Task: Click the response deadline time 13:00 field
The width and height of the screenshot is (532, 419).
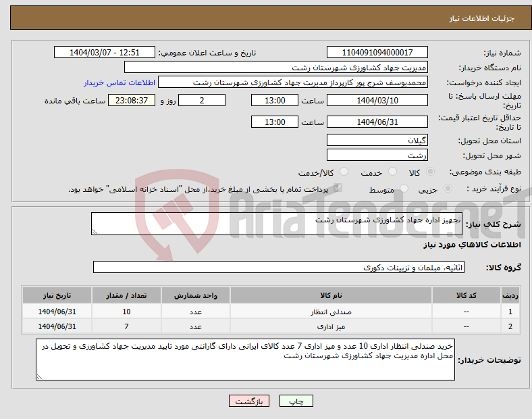Action: [x=275, y=101]
